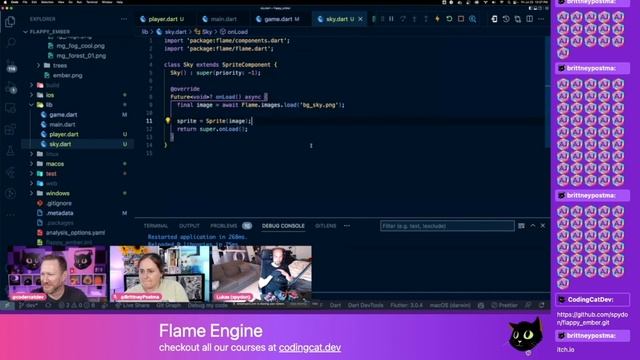Expand the build folder
This screenshot has height=360, width=640.
(x=53, y=85)
